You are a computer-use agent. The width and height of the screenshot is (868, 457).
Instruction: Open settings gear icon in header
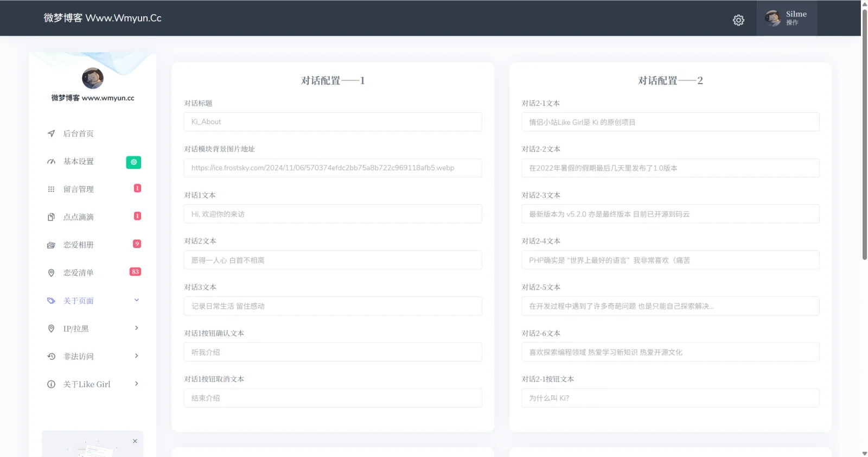738,20
